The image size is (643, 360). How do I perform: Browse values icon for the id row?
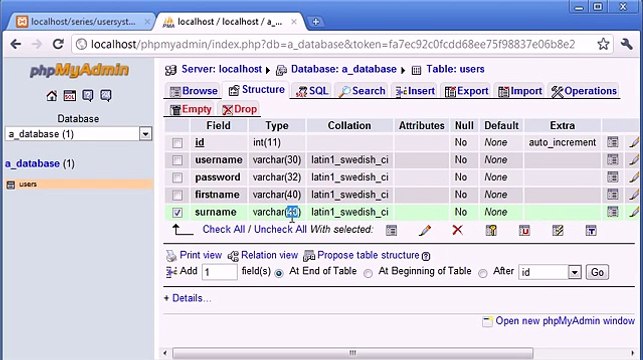tap(613, 142)
